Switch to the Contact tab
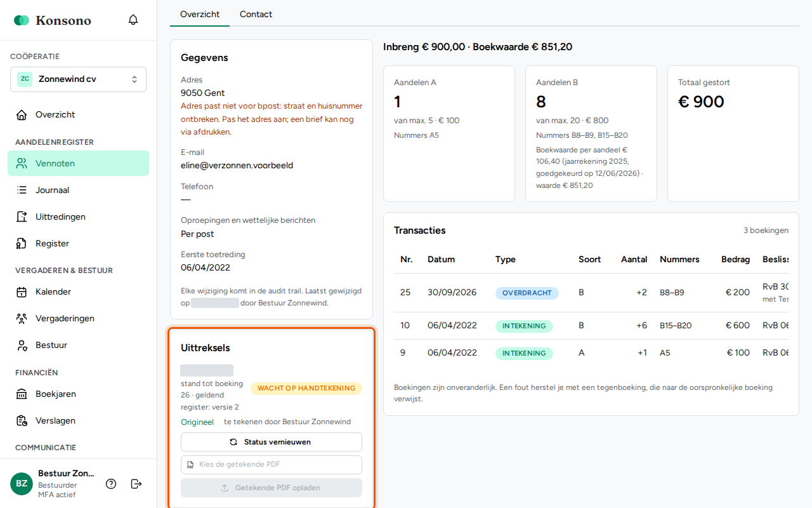Viewport: 812px width, 508px height. [x=256, y=14]
